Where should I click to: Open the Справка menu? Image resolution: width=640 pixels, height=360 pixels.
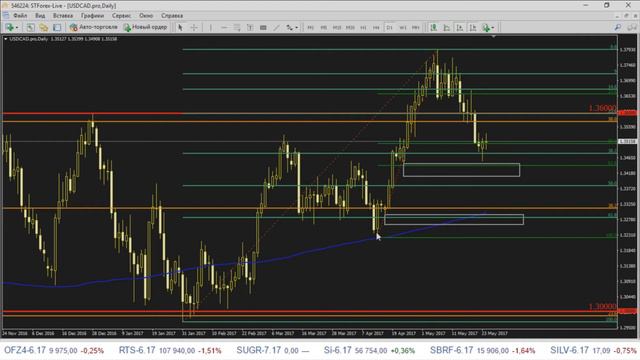click(x=172, y=16)
